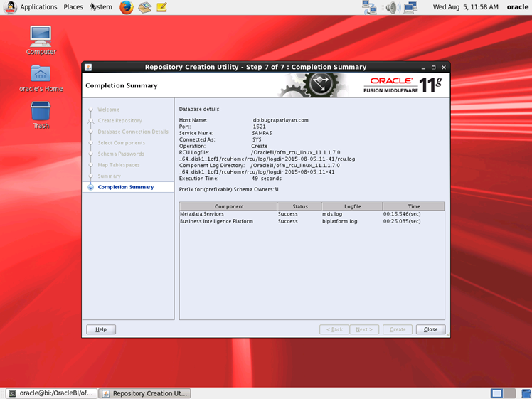
Task: Click the Logfile column header
Action: click(x=353, y=206)
